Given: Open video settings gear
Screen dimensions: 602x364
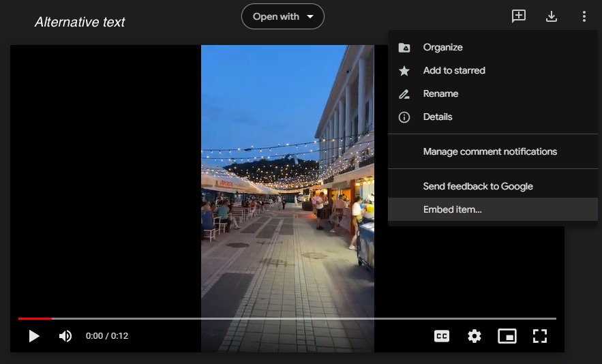Looking at the screenshot, I should tap(475, 336).
